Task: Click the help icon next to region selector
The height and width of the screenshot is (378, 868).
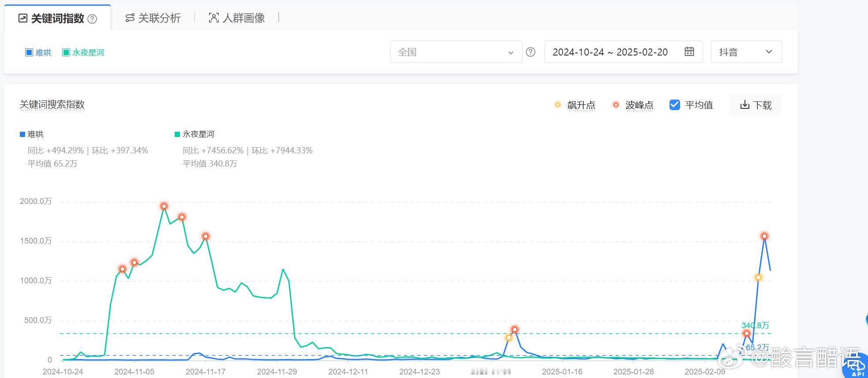Action: [x=531, y=52]
